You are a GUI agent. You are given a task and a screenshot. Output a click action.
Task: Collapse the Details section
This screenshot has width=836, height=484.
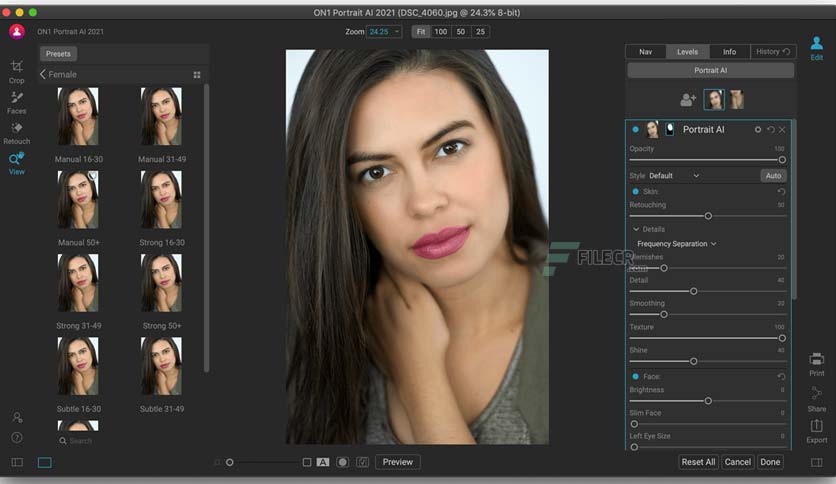click(636, 229)
